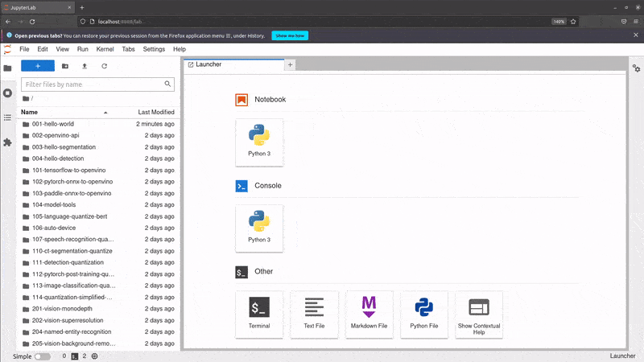This screenshot has width=644, height=362.
Task: Select the Launcher tab
Action: pos(234,64)
